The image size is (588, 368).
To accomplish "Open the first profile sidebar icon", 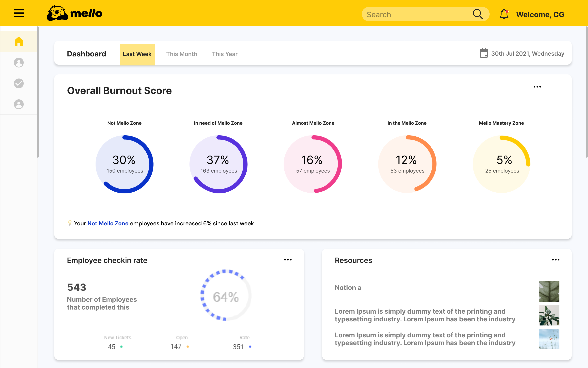I will 19,63.
